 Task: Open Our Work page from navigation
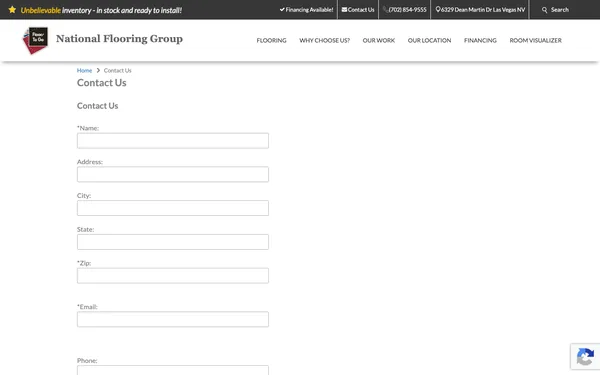(379, 40)
